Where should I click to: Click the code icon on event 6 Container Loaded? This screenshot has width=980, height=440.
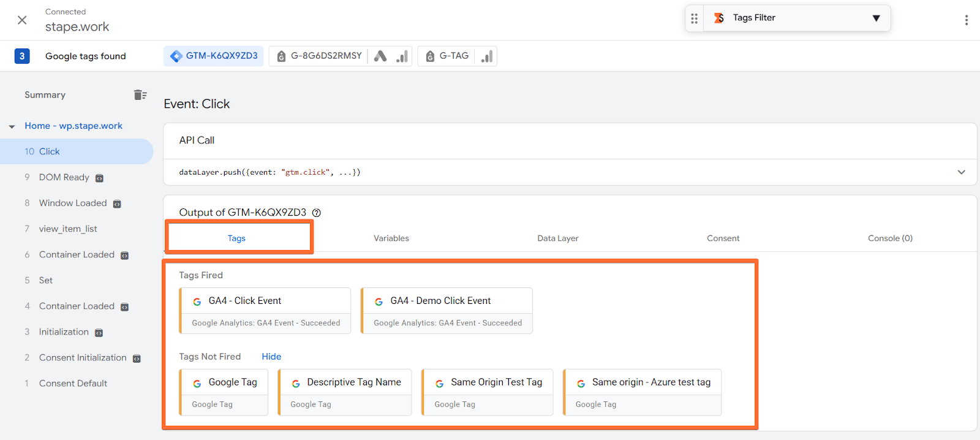tap(124, 256)
